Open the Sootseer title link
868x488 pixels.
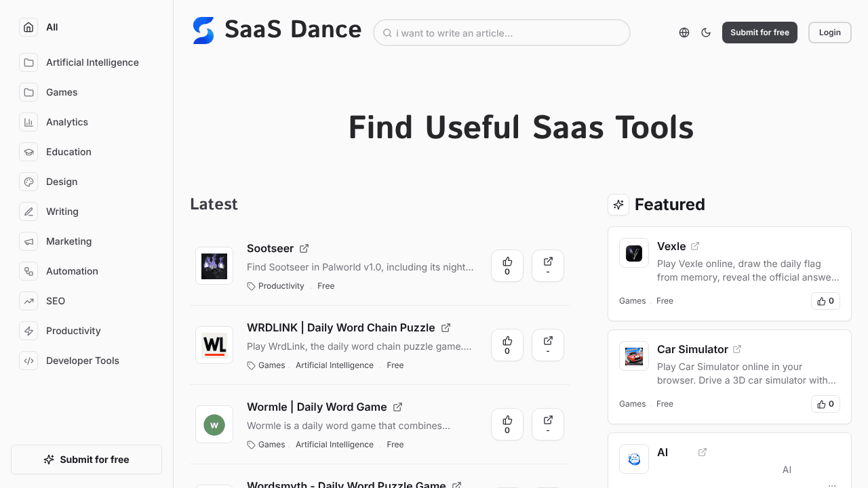(x=270, y=248)
